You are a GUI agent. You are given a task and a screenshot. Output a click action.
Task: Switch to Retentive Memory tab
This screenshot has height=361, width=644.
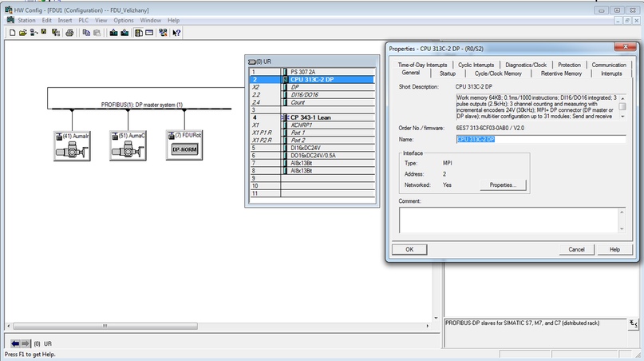561,73
